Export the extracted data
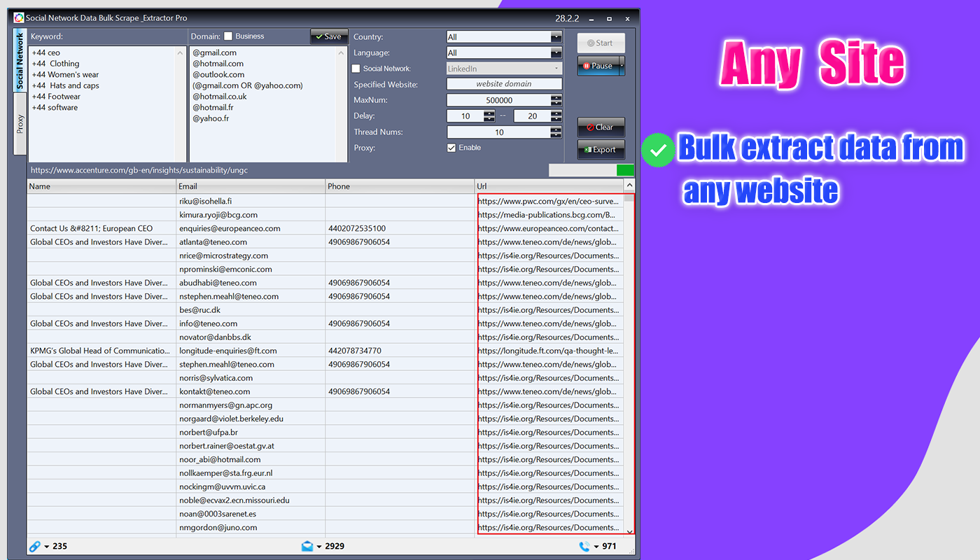Image resolution: width=980 pixels, height=560 pixels. click(601, 149)
